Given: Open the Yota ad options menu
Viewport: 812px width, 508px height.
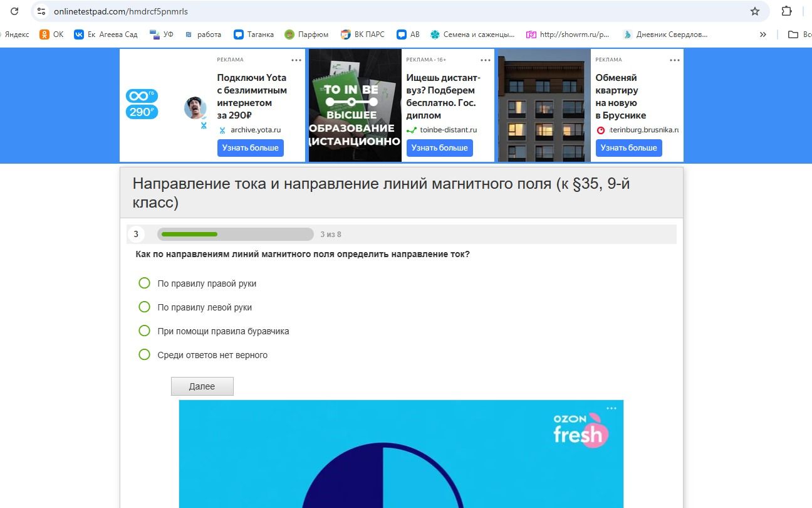Looking at the screenshot, I should tap(296, 60).
